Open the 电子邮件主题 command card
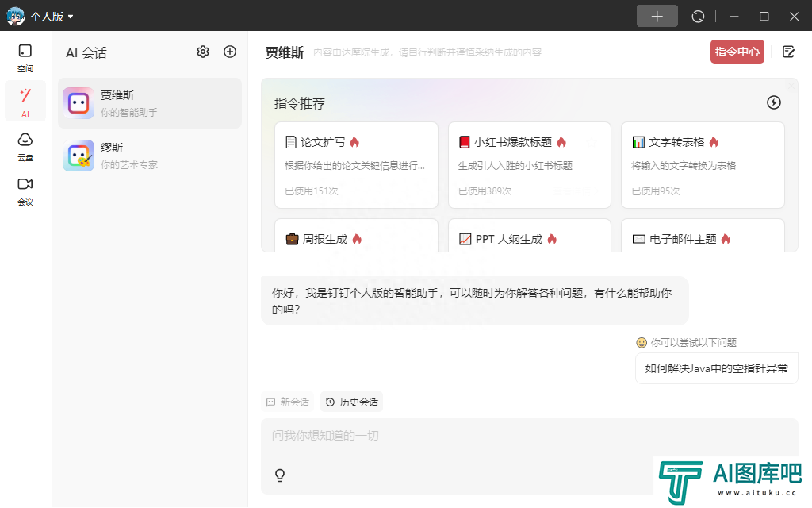 click(703, 236)
